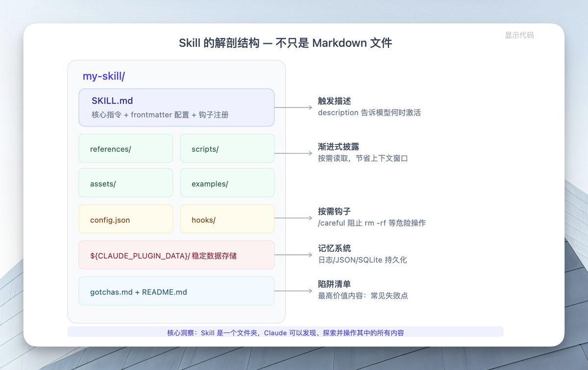
Task: Click the 按需钩子 heading
Action: pyautogui.click(x=335, y=211)
